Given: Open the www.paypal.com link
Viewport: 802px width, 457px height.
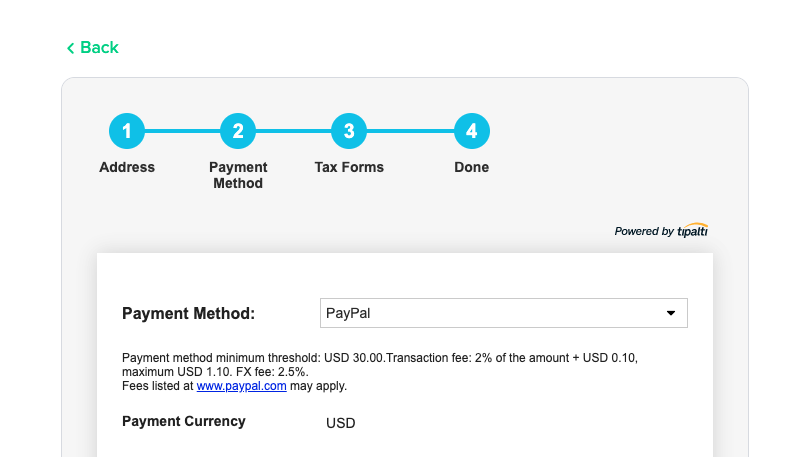Looking at the screenshot, I should point(241,386).
